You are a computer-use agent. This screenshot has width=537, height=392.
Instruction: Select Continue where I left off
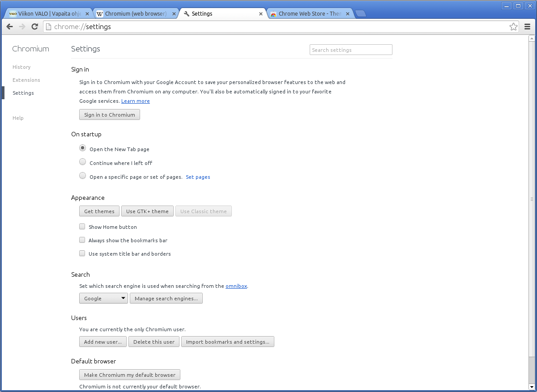(82, 162)
